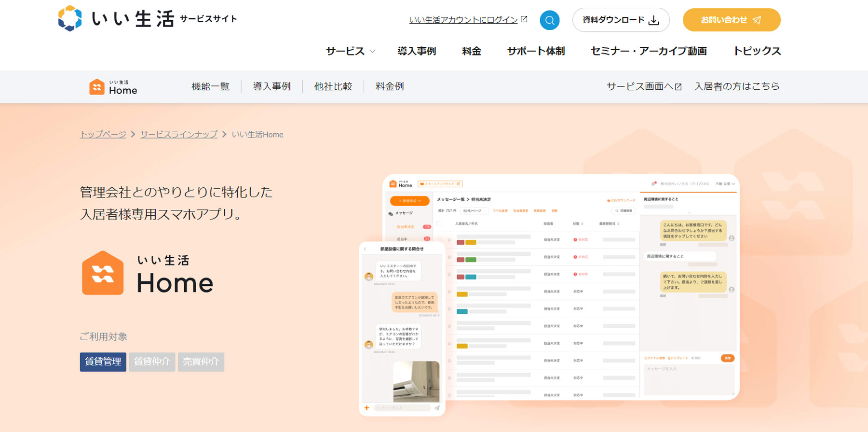The image size is (868, 432).
Task: Click the 賃貸管理 target tag
Action: pyautogui.click(x=103, y=362)
